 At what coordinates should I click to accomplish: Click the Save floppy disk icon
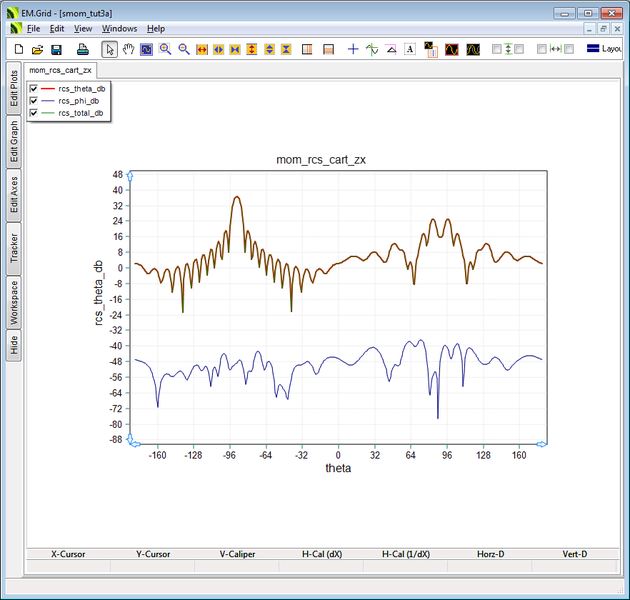pos(56,49)
